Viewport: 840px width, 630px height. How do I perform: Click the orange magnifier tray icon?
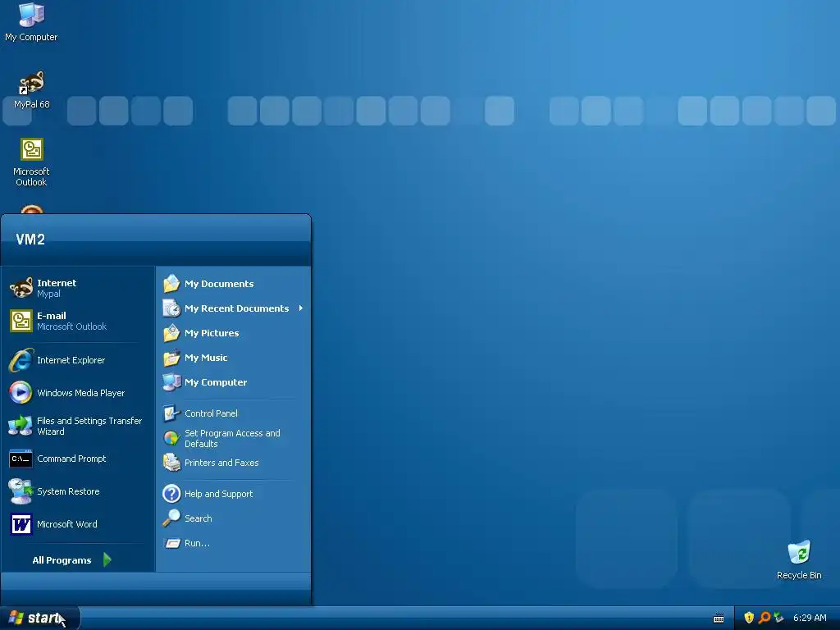click(765, 618)
